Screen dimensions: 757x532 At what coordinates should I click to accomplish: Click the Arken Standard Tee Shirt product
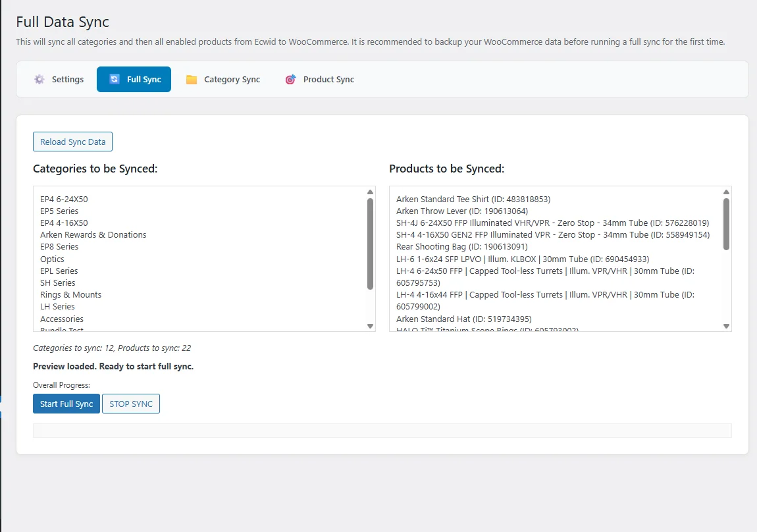click(x=473, y=199)
